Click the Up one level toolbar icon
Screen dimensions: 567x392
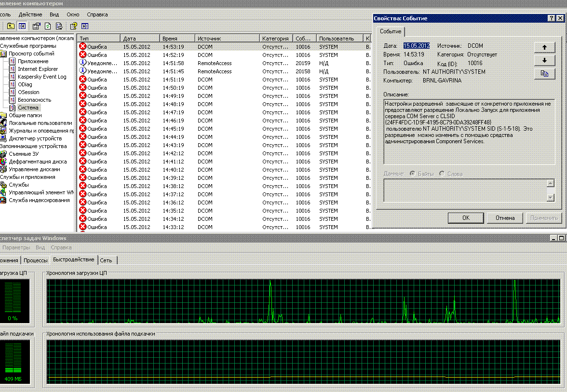tap(11, 26)
